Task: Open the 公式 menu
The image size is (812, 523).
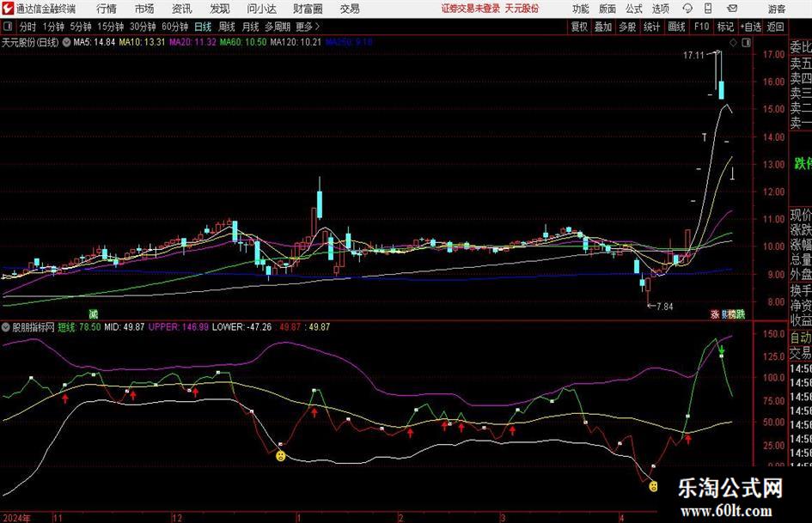Action: [634, 9]
